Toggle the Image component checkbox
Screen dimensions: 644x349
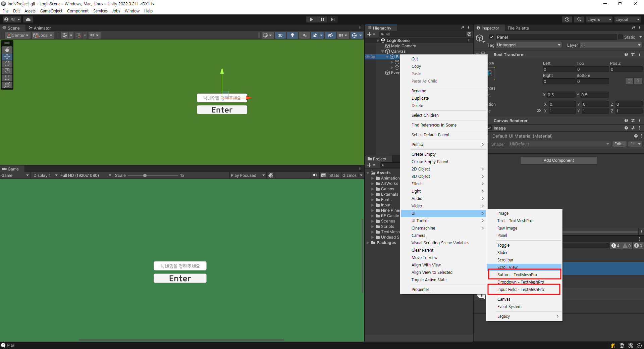[x=490, y=128]
